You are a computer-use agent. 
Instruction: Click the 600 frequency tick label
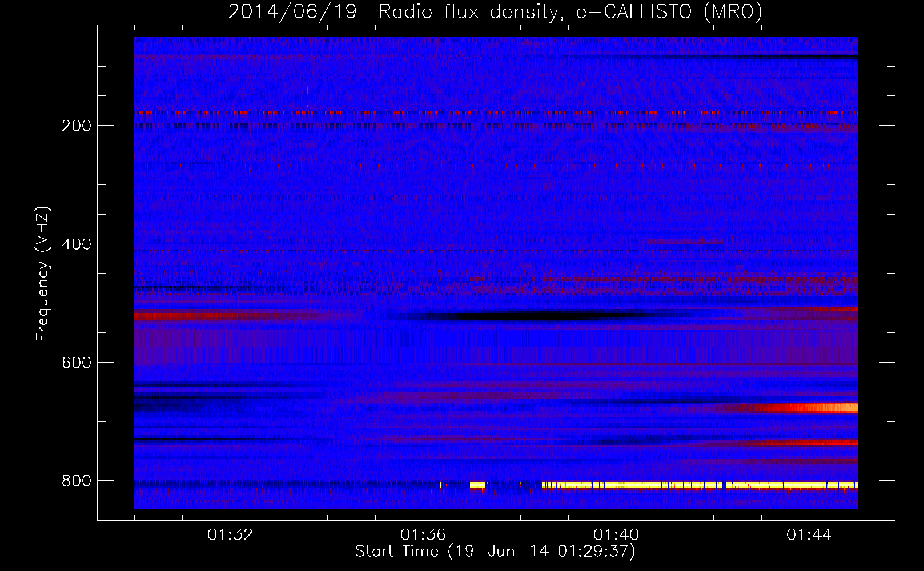(x=76, y=363)
